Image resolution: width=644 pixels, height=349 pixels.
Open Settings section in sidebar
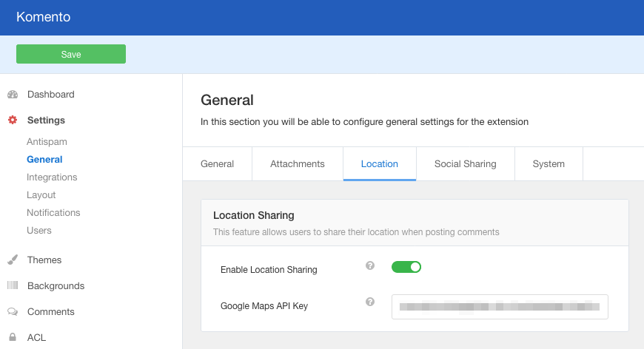click(x=46, y=121)
